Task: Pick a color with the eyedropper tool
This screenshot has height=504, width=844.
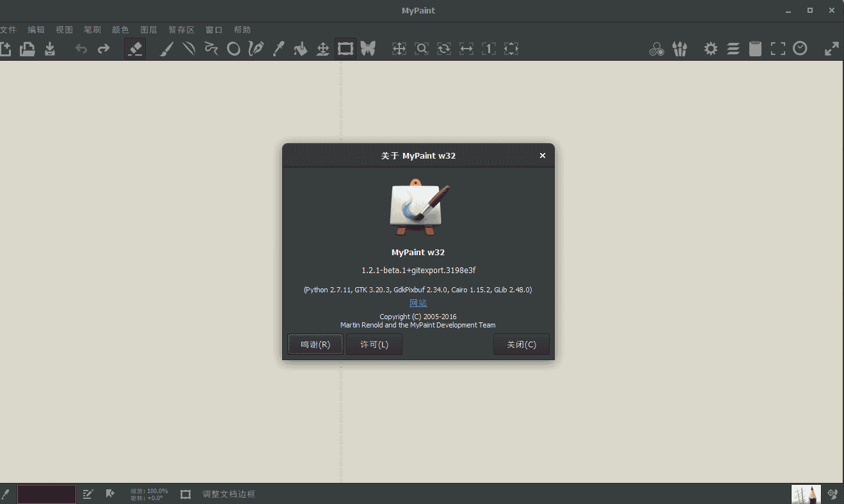Action: [278, 48]
